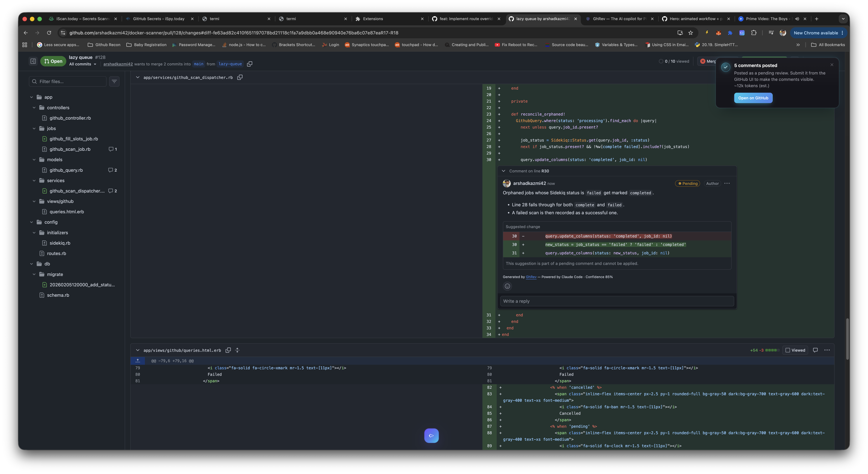Mark queries.html.erb as Viewed
868x474 pixels.
click(795, 350)
